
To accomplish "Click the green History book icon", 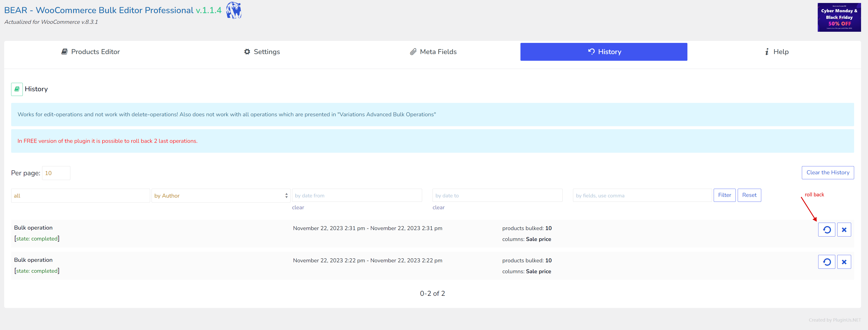I will 17,89.
